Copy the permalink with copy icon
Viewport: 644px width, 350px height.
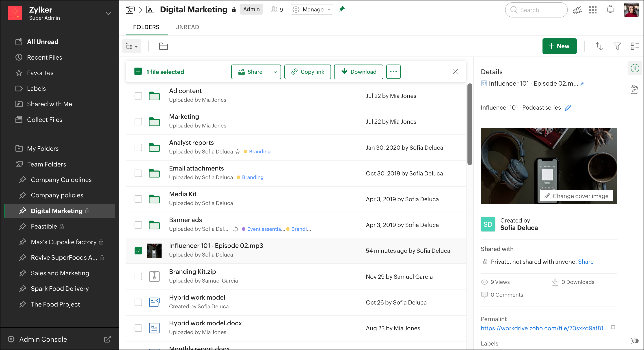[614, 328]
